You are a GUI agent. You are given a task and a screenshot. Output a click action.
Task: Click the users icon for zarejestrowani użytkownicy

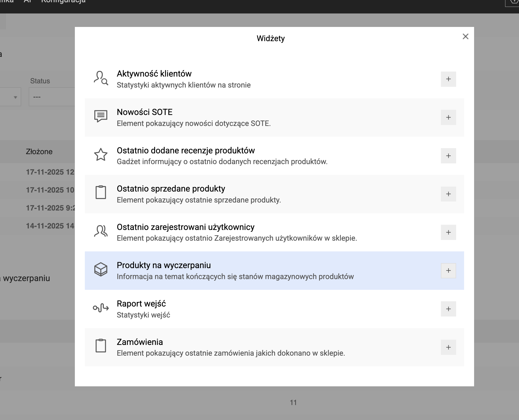tap(101, 231)
